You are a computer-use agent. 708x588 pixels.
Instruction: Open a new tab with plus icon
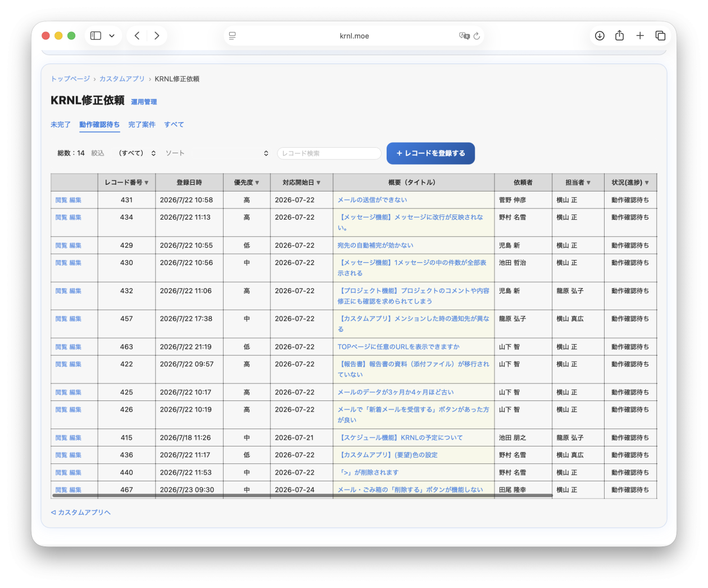point(640,36)
